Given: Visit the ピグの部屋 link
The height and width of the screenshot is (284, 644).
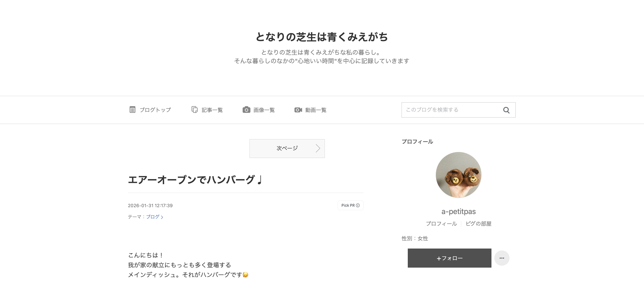Looking at the screenshot, I should 478,223.
